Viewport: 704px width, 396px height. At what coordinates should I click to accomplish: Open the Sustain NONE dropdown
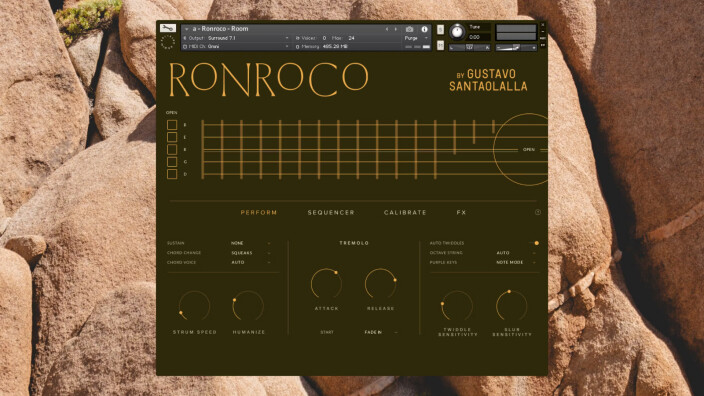251,243
